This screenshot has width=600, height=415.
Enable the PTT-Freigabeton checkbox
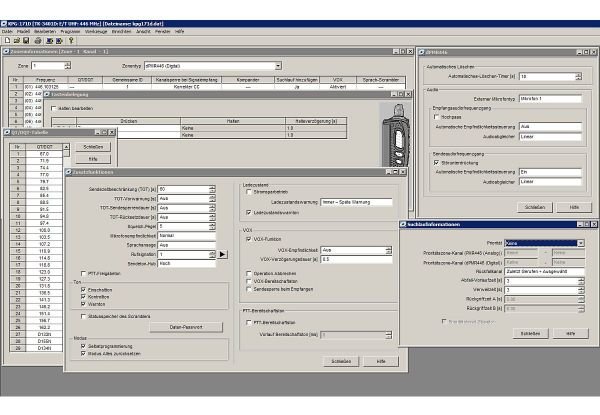tap(82, 273)
